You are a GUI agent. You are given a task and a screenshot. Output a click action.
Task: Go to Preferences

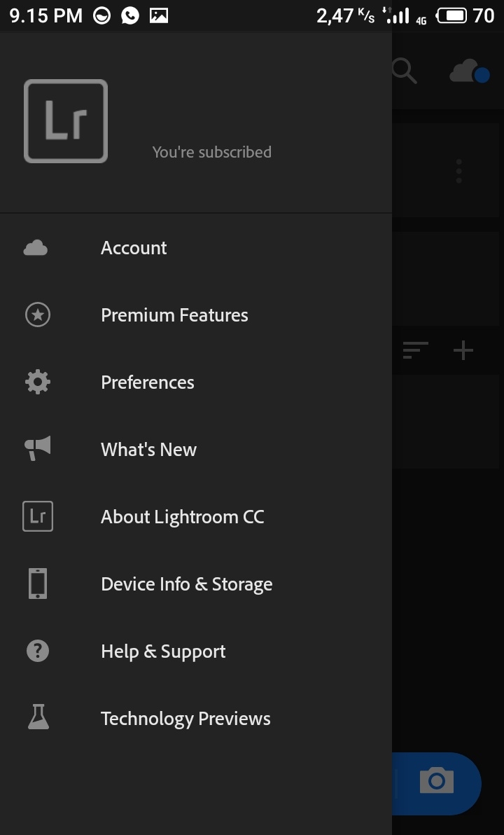(x=196, y=382)
